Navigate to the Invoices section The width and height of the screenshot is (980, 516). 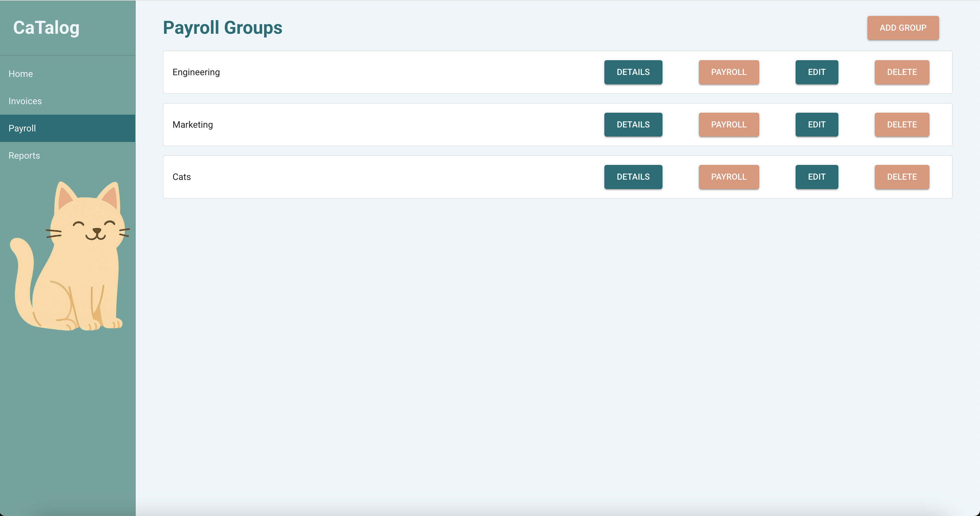25,101
